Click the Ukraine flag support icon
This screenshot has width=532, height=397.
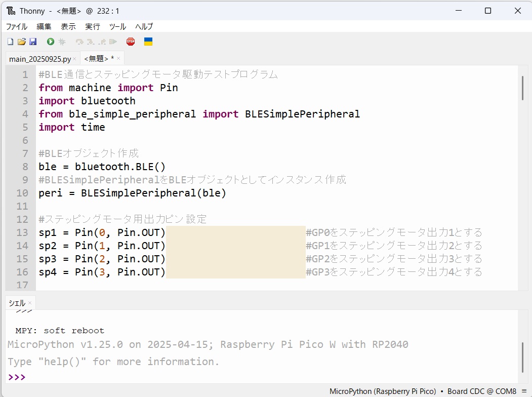(x=148, y=42)
